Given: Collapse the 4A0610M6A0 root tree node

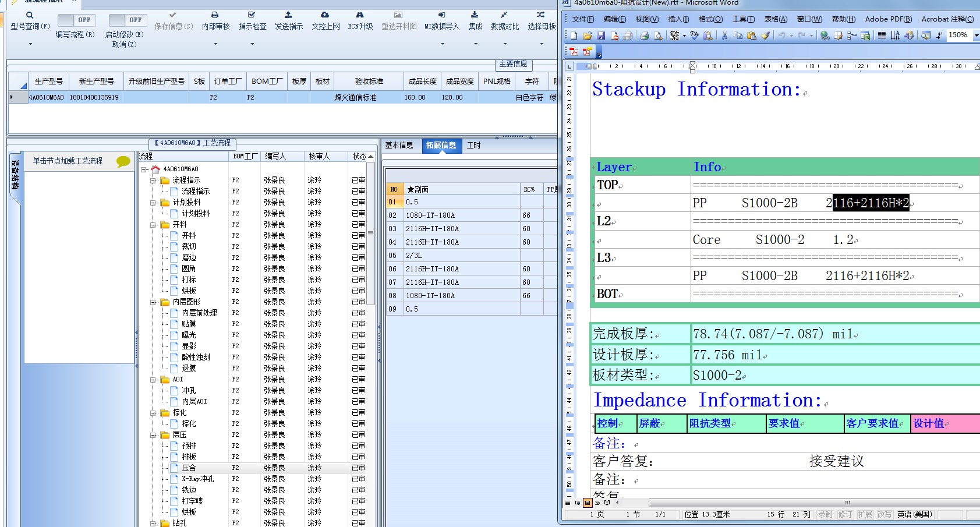Looking at the screenshot, I should [144, 169].
